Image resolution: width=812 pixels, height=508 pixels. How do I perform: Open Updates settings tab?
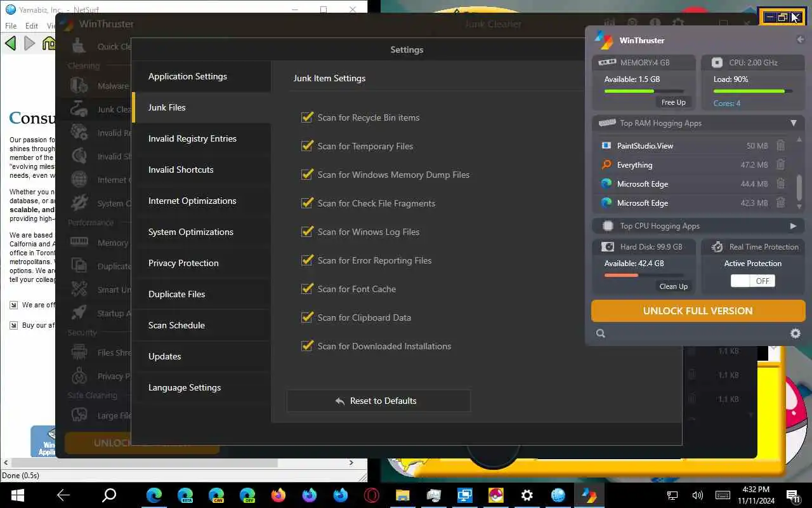pos(201,356)
